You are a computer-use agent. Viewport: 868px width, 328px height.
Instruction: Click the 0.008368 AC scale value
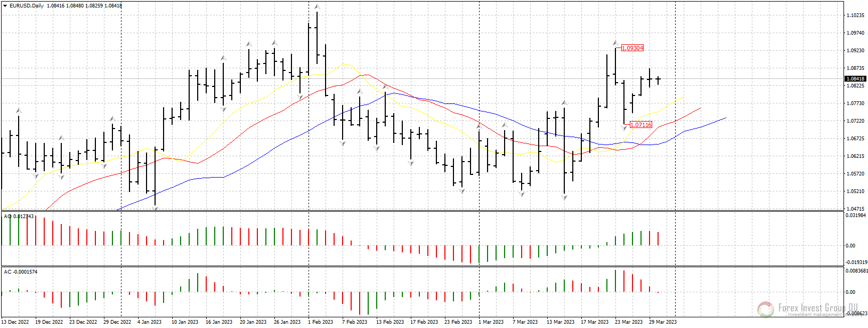click(x=856, y=271)
